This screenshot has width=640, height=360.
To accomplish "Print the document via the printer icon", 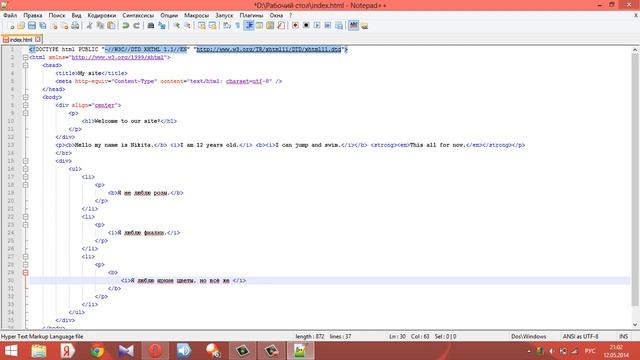I will (75, 26).
